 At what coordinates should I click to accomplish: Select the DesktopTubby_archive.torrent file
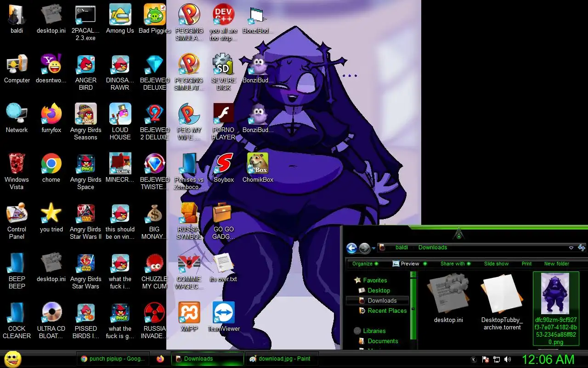point(502,302)
